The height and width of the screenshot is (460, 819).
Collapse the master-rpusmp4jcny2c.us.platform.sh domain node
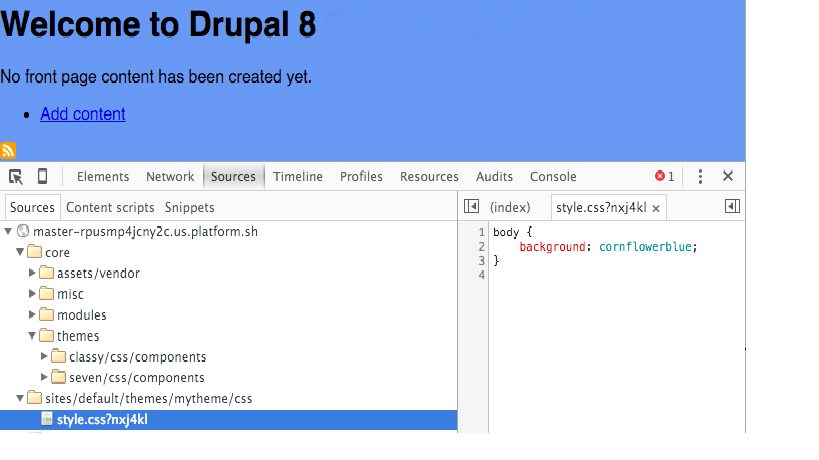coord(8,231)
